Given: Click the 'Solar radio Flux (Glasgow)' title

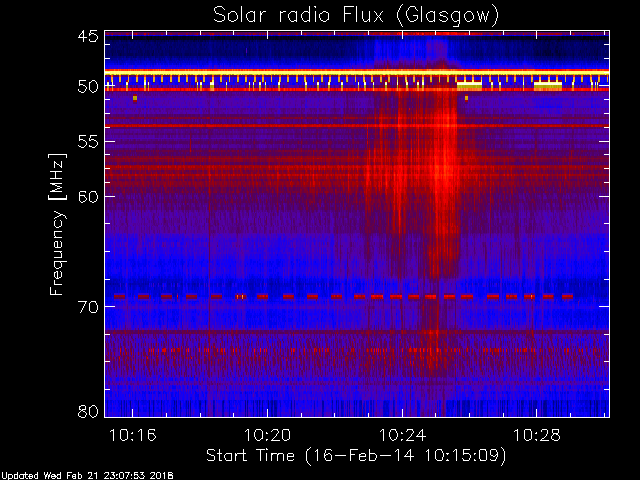Looking at the screenshot, I should click(356, 16).
